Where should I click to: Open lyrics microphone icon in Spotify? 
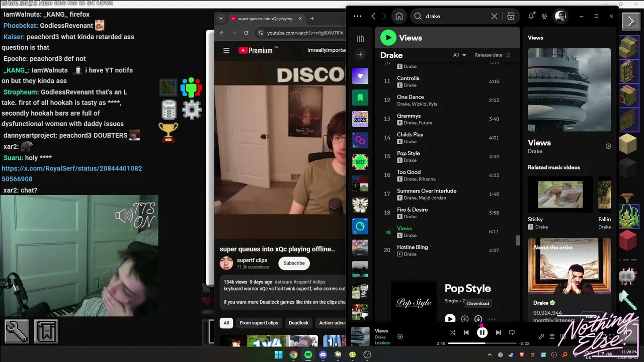pyautogui.click(x=541, y=336)
